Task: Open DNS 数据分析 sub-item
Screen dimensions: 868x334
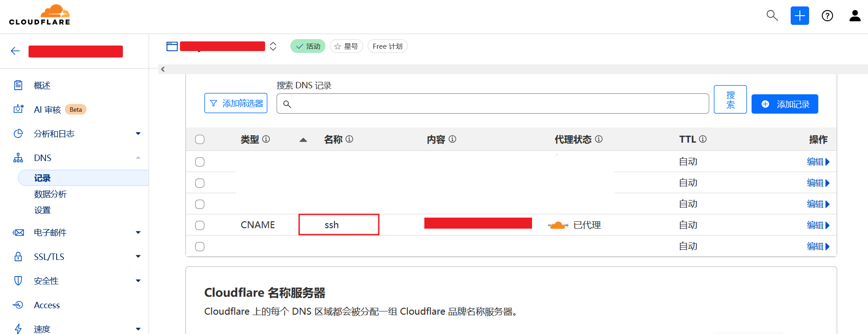Action: pyautogui.click(x=50, y=194)
